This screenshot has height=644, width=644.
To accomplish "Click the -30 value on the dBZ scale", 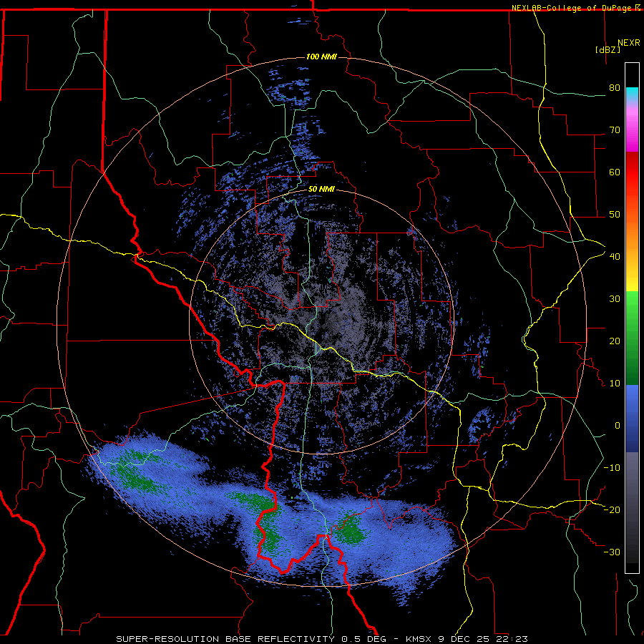I will [x=612, y=552].
